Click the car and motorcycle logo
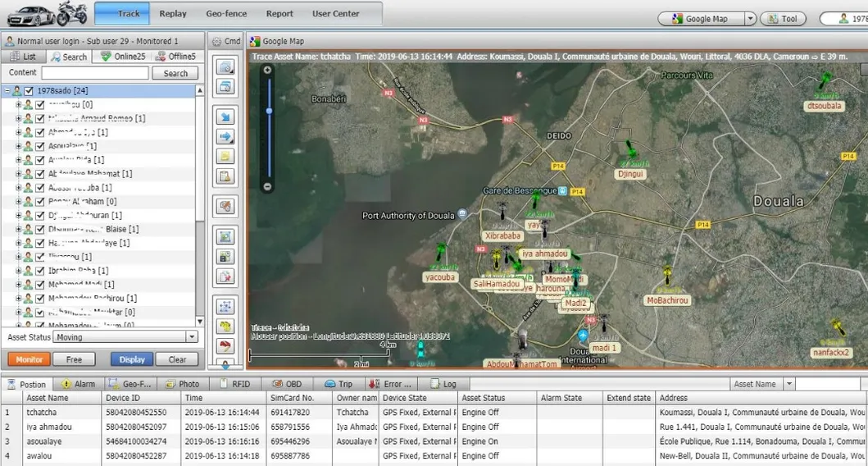Viewport: 868px width, 466px height. click(47, 15)
